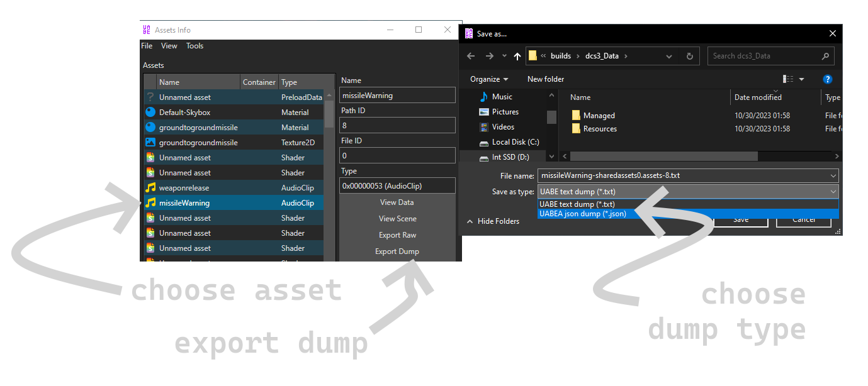Select the Default-Skybox material sphere icon
The image size is (868, 386).
point(150,113)
